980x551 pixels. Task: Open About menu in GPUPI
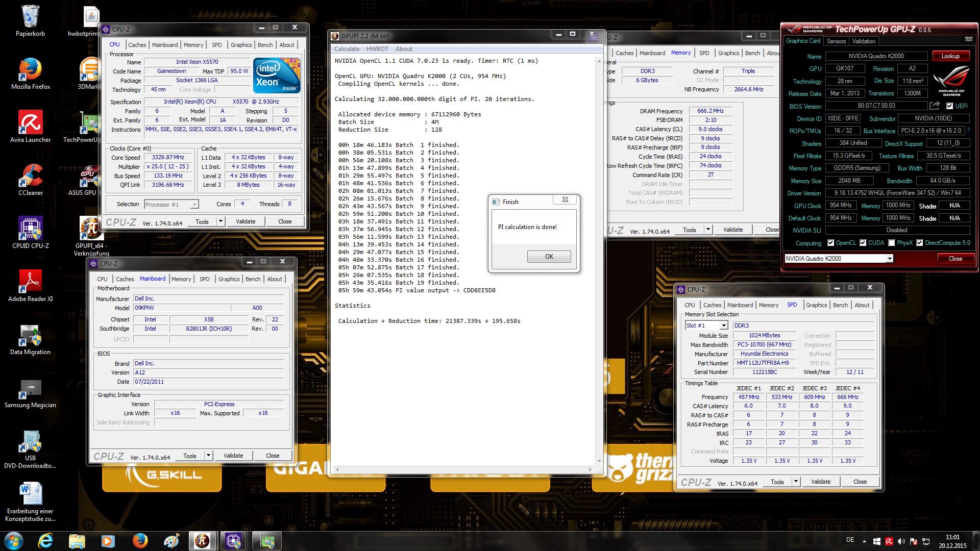coord(404,49)
